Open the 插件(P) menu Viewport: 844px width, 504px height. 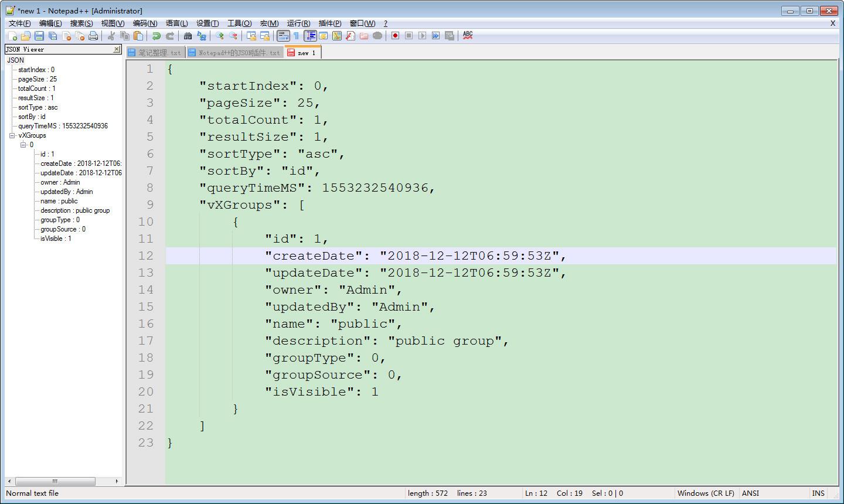point(329,23)
